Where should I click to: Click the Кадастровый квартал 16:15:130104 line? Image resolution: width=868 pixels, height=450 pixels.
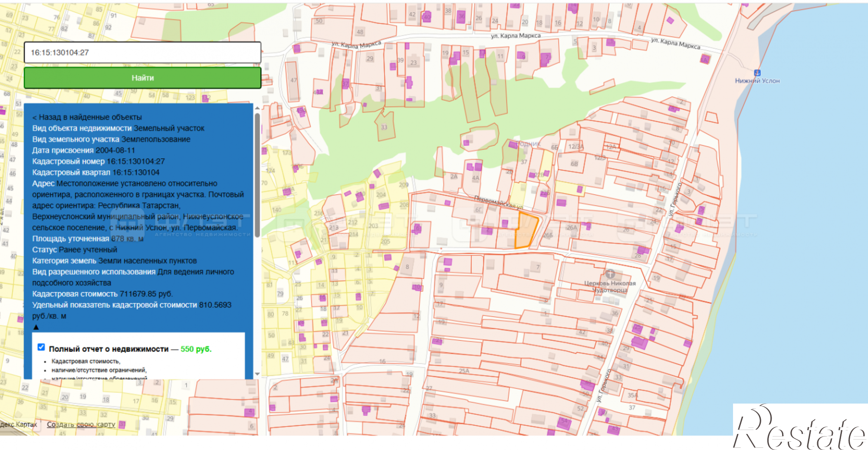[x=95, y=172]
